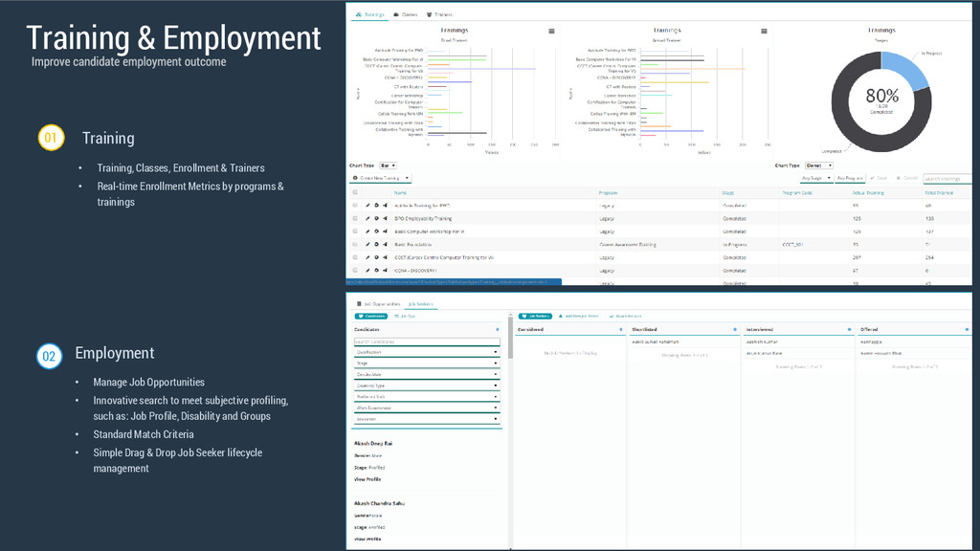Open the Donut chart type dropdown
This screenshot has height=551, width=980.
tap(819, 165)
